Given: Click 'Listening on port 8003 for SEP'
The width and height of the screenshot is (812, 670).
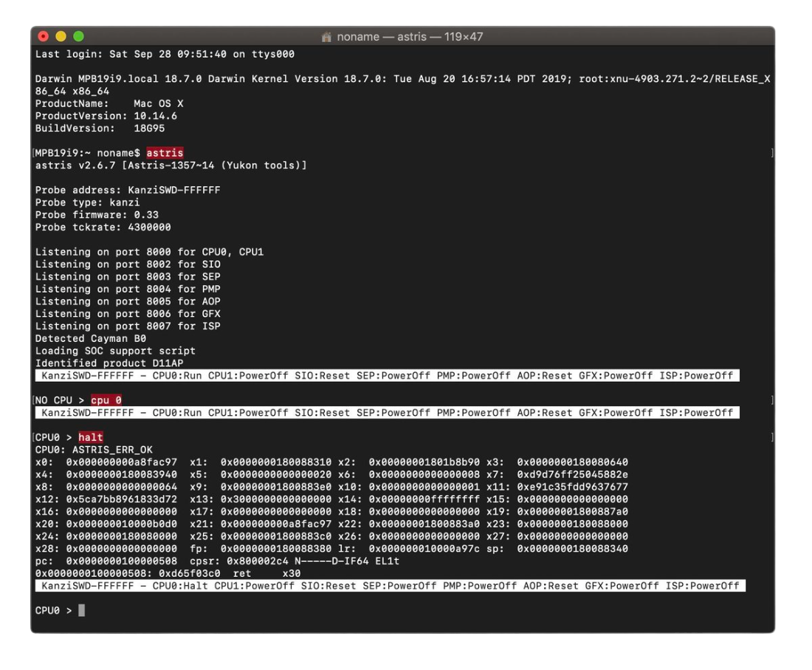Looking at the screenshot, I should 128,277.
